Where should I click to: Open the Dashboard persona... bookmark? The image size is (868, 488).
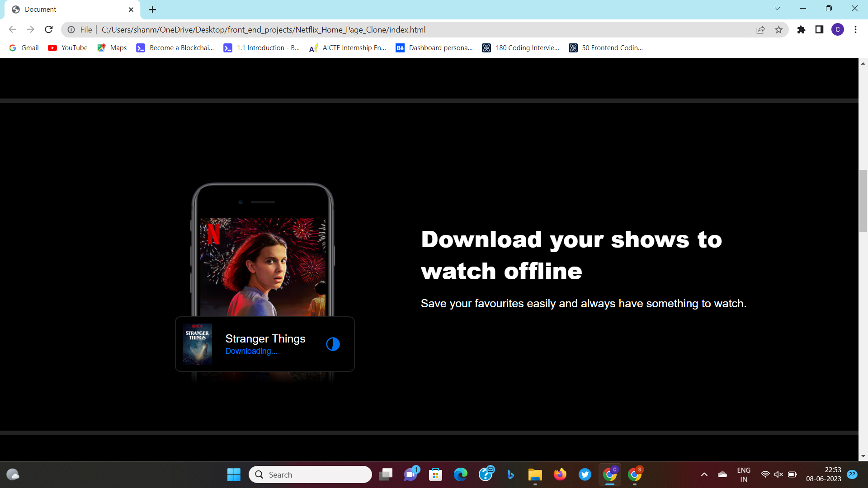coord(434,48)
